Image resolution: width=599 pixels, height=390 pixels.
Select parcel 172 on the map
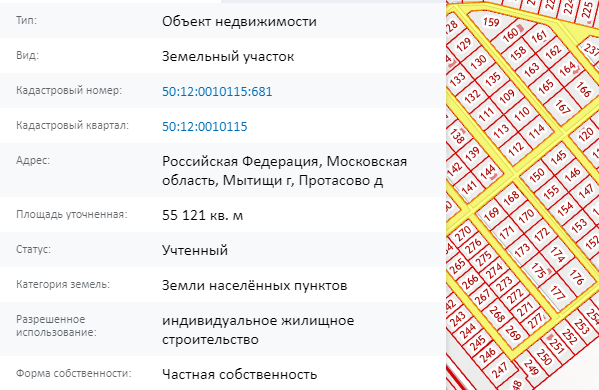pyautogui.click(x=542, y=234)
